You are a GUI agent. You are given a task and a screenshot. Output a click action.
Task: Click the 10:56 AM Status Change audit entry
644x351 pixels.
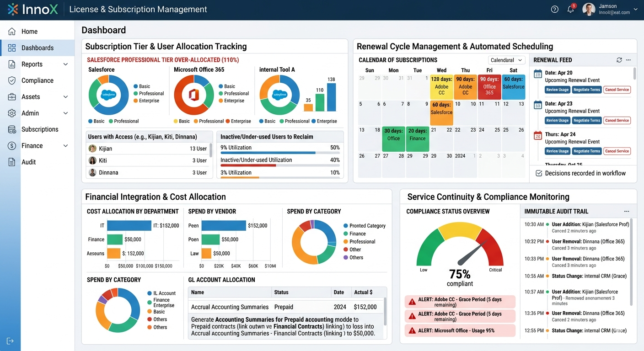[x=577, y=276]
